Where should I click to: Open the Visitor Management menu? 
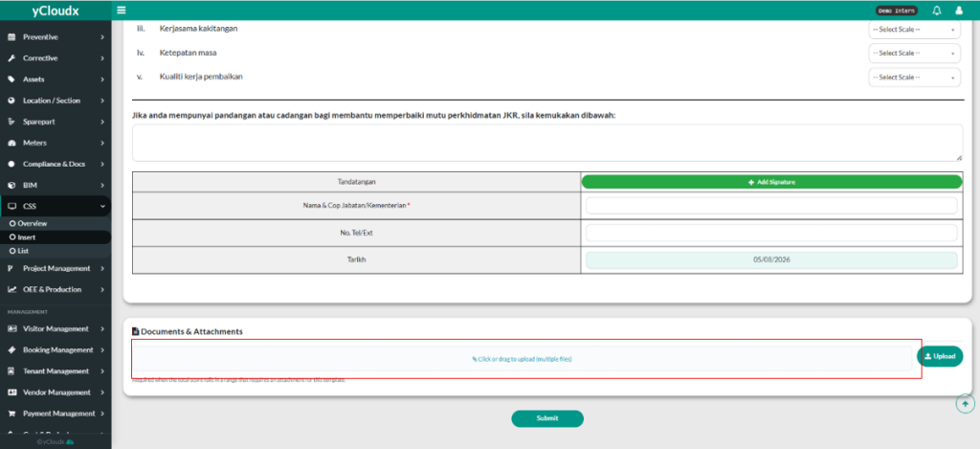56,328
